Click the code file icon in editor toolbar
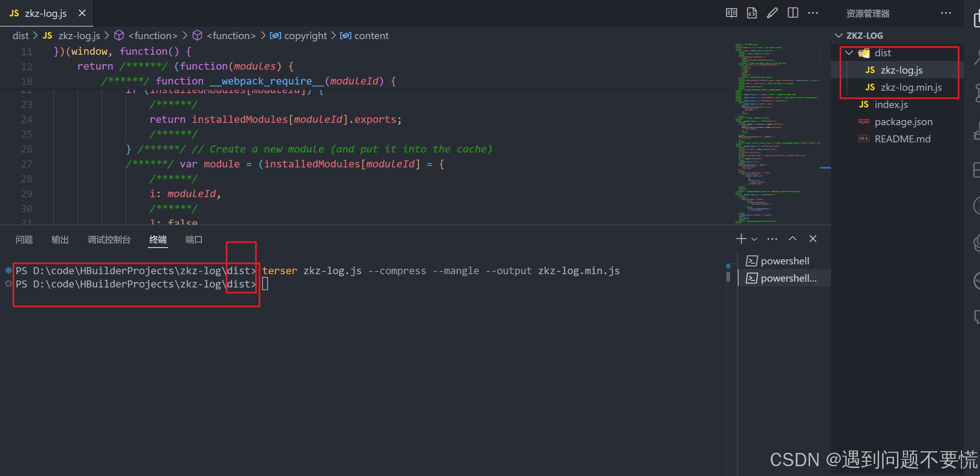The width and height of the screenshot is (980, 476). pos(752,13)
